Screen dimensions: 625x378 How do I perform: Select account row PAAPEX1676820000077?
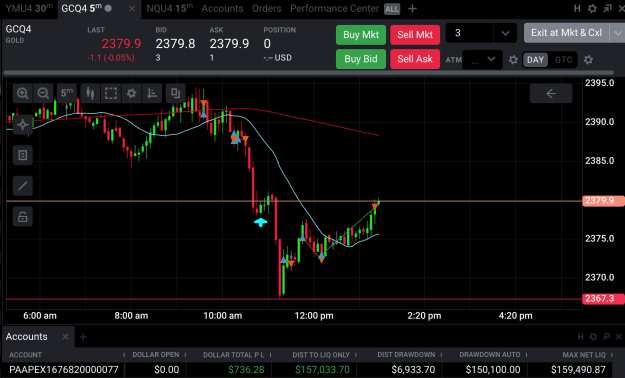[64, 370]
